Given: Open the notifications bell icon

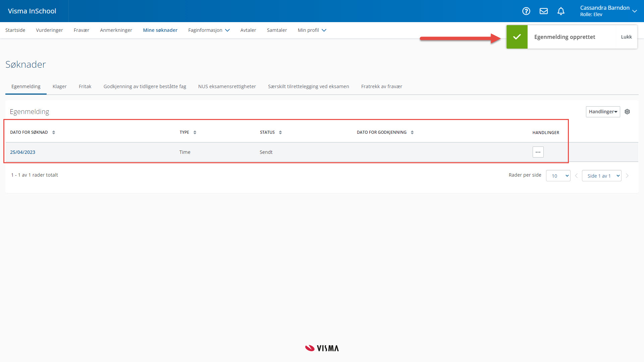Looking at the screenshot, I should (561, 11).
